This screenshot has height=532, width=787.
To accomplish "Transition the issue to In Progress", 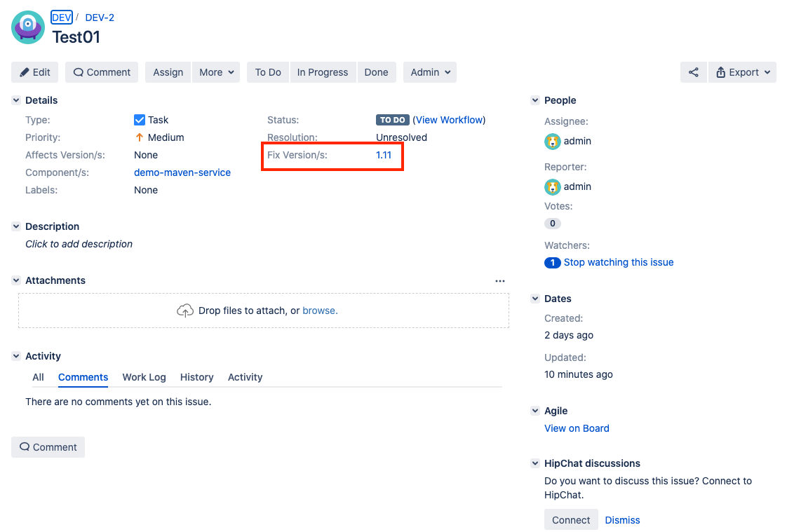I will (x=322, y=72).
